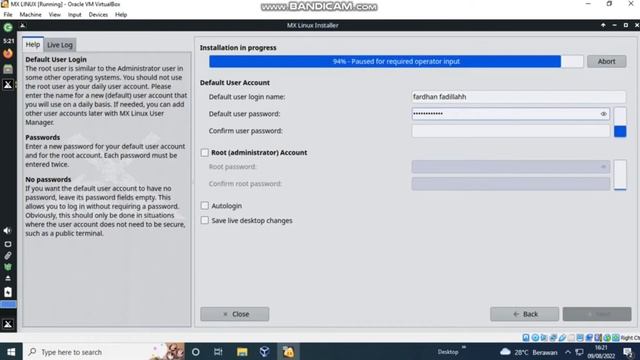Open the Firefox icon in MX panel

pyautogui.click(x=8, y=53)
